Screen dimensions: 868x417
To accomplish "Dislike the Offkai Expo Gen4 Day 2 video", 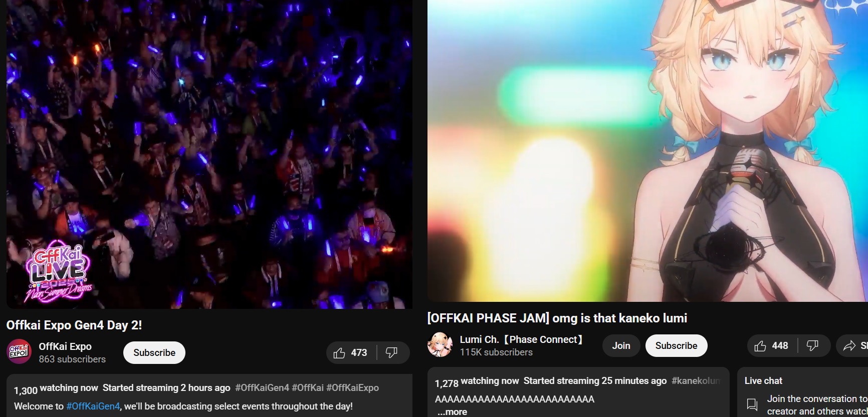I will 392,353.
